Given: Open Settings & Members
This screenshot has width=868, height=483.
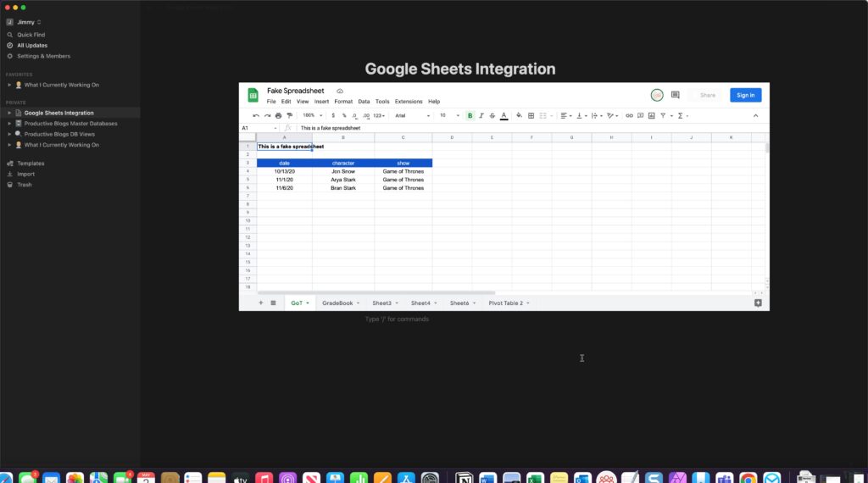Looking at the screenshot, I should click(x=43, y=57).
